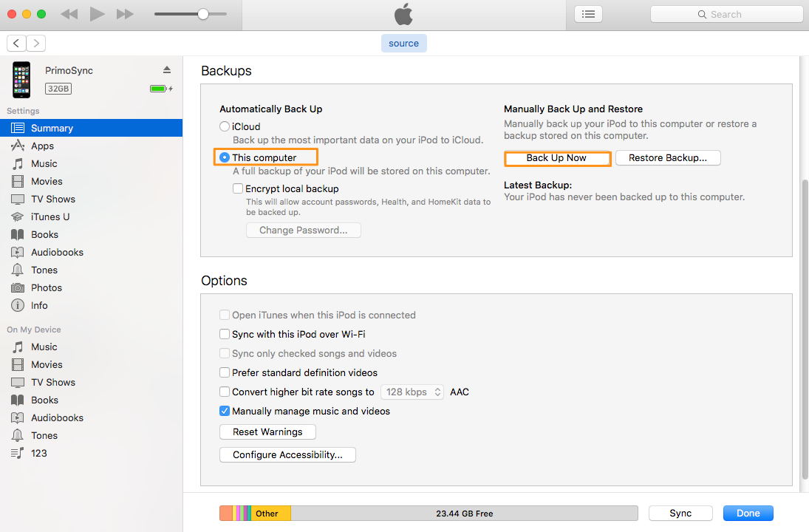Select the iCloud backup radio button
809x532 pixels.
(225, 126)
